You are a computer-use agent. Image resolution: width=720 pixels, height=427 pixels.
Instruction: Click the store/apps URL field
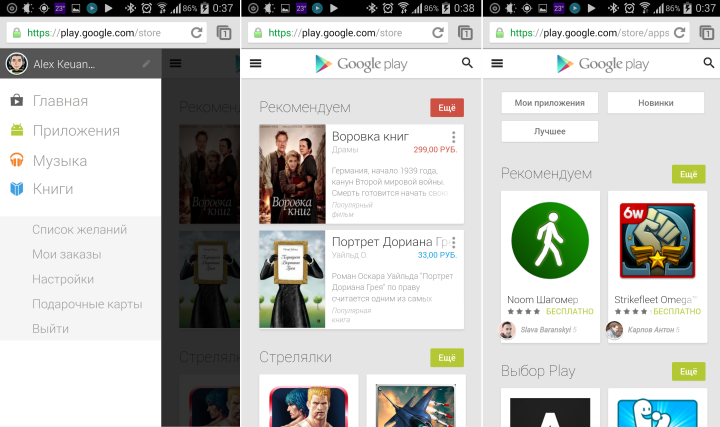(x=590, y=33)
